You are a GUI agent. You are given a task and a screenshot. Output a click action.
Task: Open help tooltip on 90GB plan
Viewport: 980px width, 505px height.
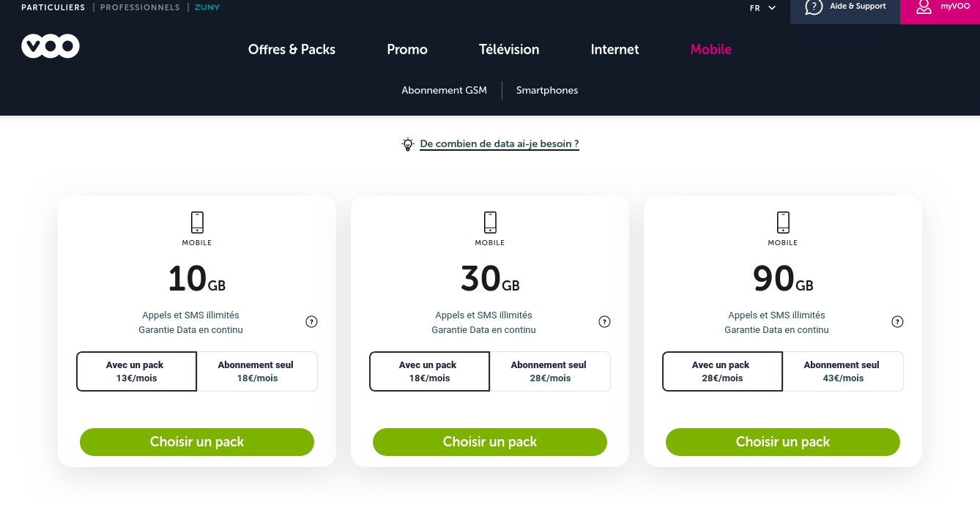897,322
